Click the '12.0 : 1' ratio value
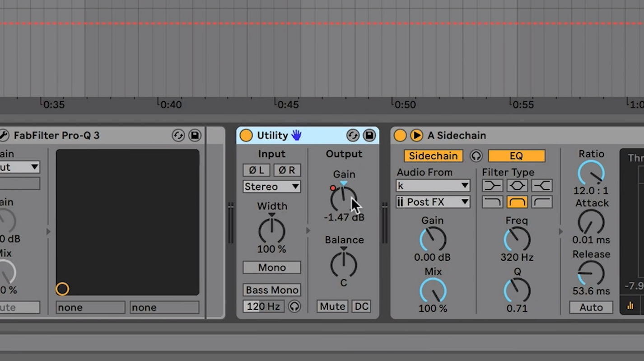The height and width of the screenshot is (361, 644). 591,190
